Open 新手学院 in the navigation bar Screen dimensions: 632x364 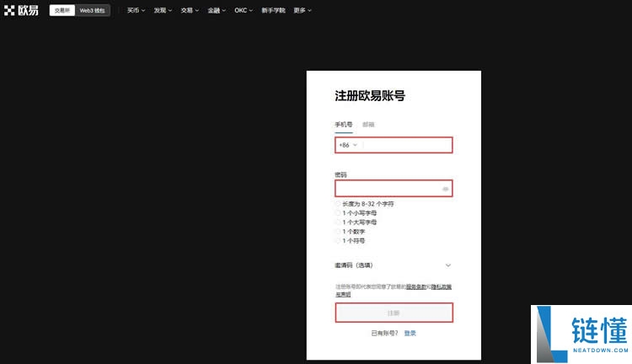click(x=273, y=10)
